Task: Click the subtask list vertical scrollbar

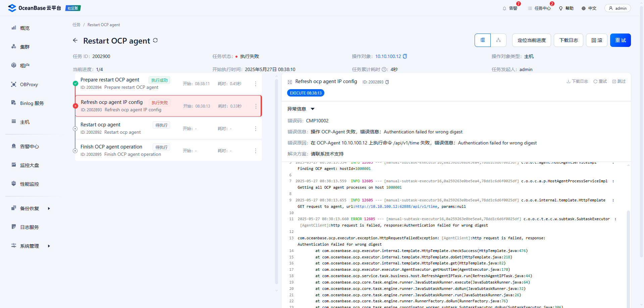Action: 276,181
